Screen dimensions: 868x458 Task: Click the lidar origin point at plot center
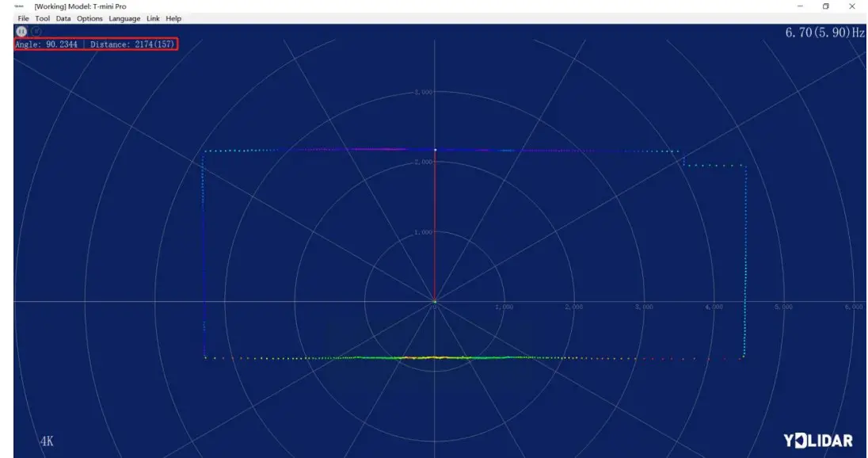(x=435, y=302)
